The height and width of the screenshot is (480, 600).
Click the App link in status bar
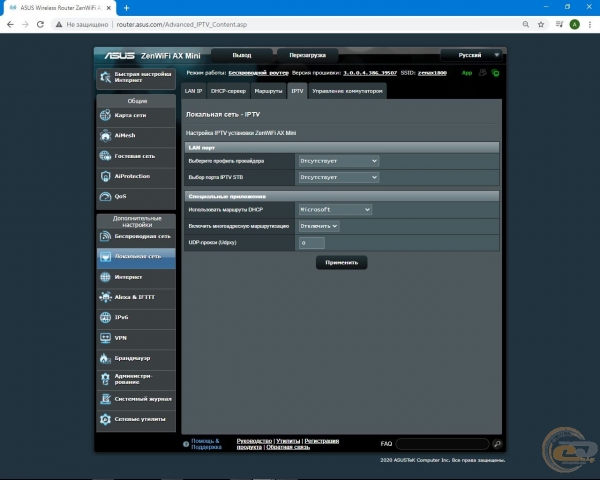tap(467, 73)
